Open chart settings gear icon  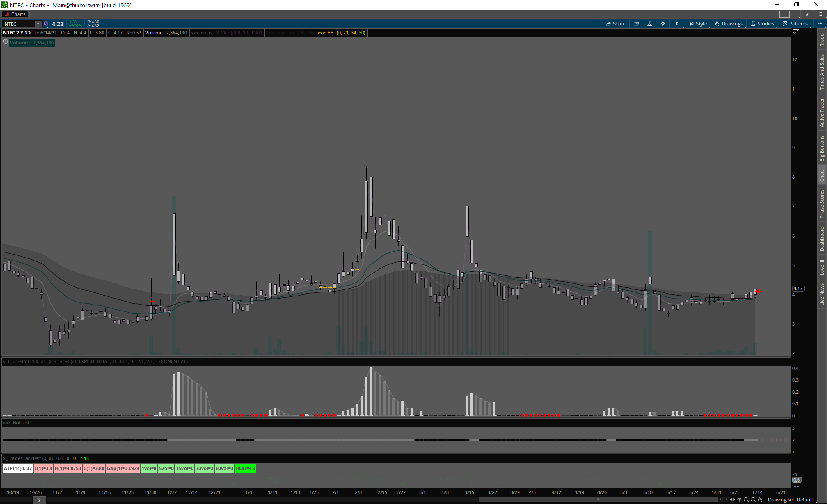663,24
